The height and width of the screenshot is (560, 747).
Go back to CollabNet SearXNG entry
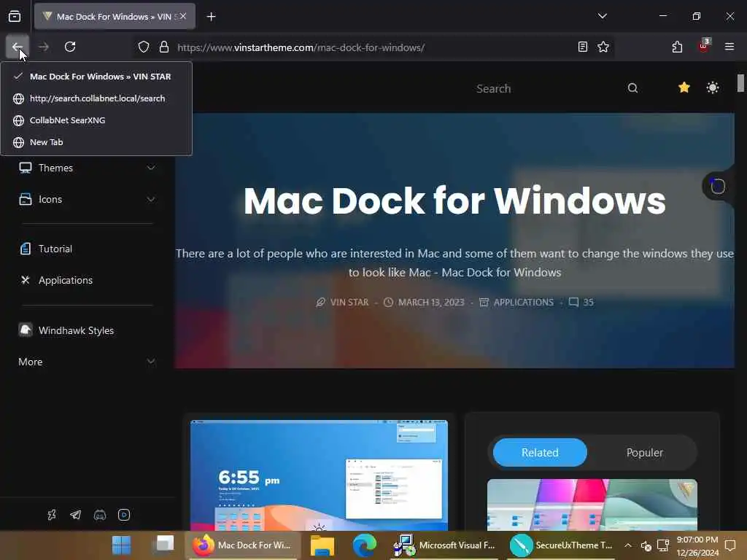(x=96, y=120)
